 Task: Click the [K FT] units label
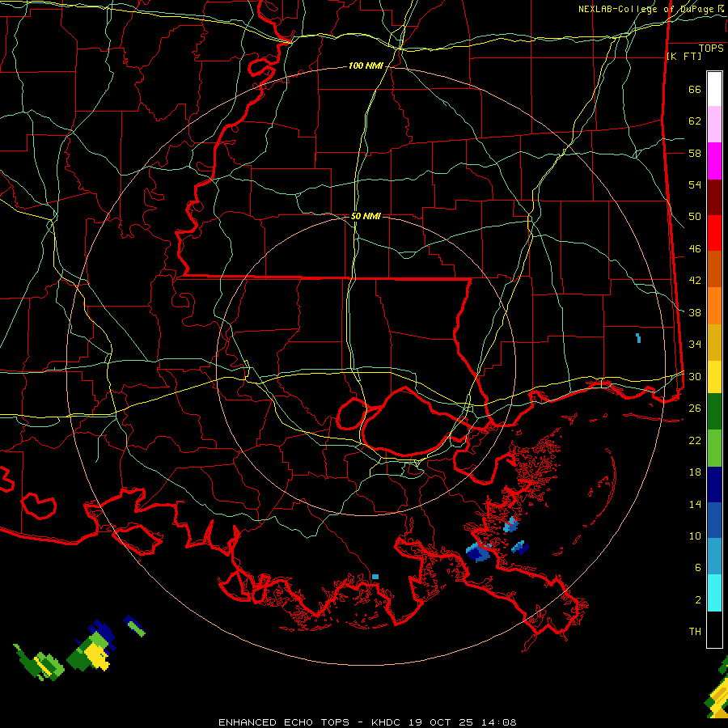pyautogui.click(x=684, y=56)
